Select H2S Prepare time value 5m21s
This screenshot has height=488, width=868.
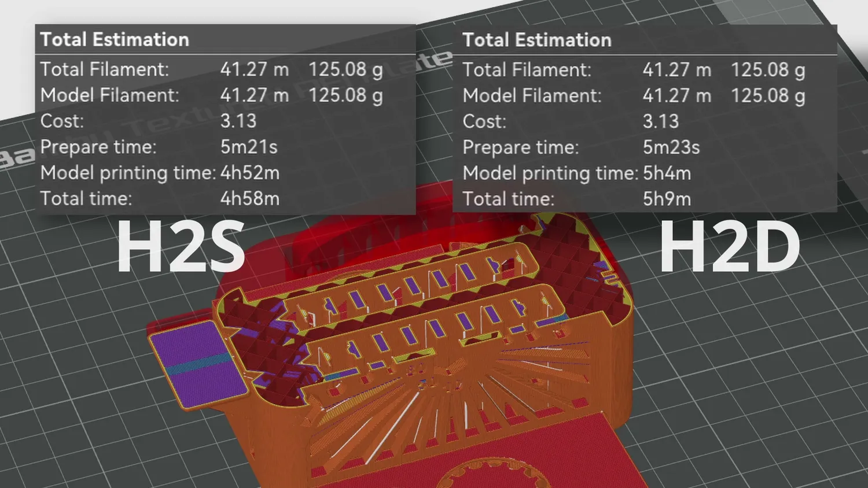coord(249,147)
